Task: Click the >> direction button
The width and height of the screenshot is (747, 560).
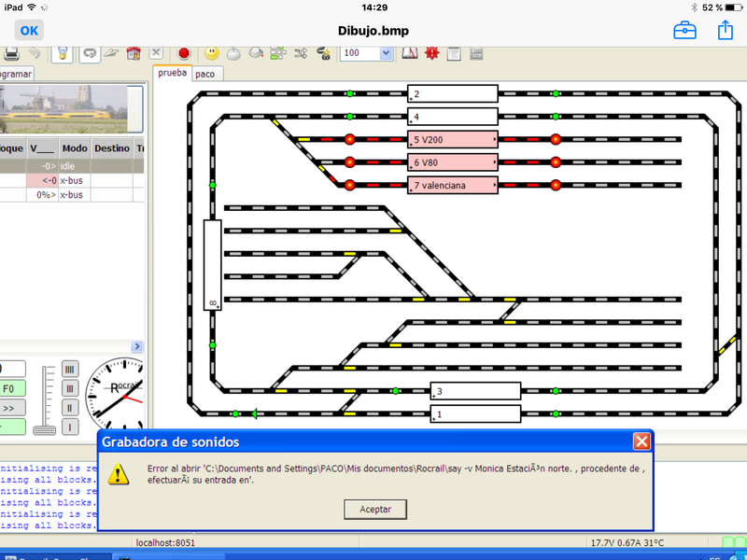Action: 10,408
